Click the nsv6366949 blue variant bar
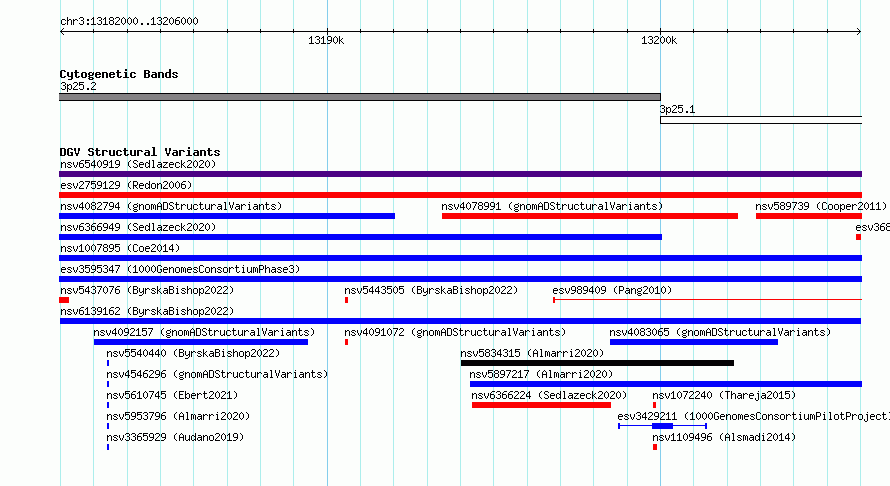The width and height of the screenshot is (890, 486). (360, 237)
